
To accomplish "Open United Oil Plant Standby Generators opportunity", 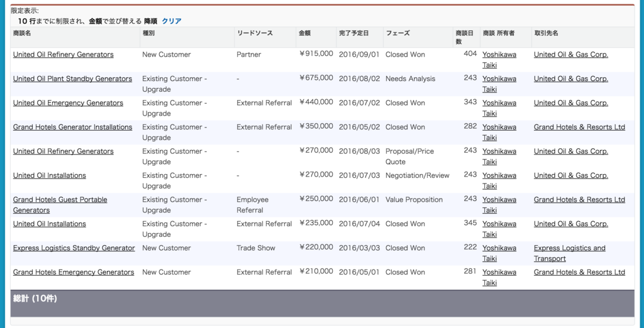I will point(73,79).
